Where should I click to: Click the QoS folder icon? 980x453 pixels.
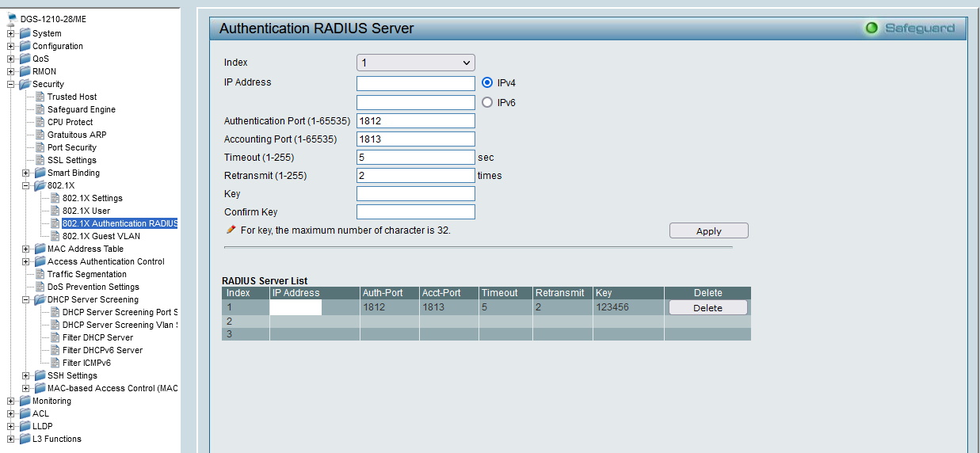pyautogui.click(x=25, y=59)
